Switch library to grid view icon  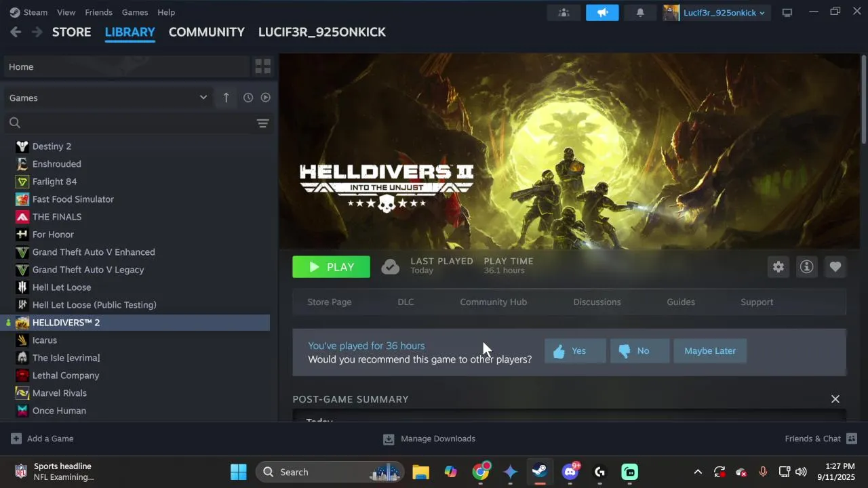[263, 66]
